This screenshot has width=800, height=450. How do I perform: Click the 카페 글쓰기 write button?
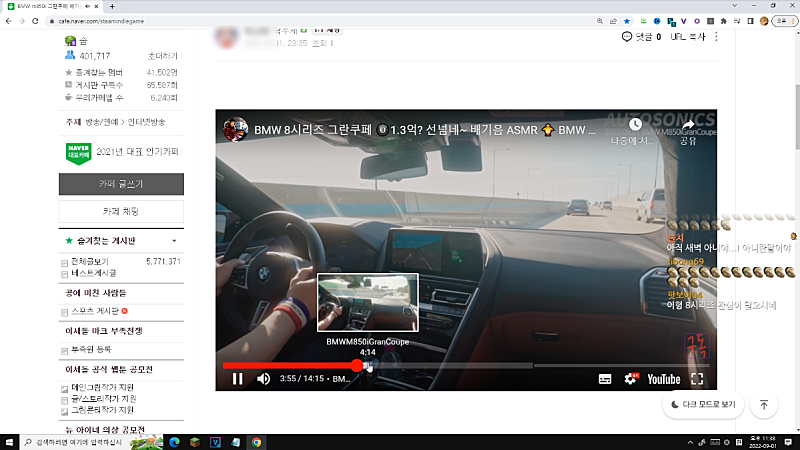[x=121, y=184]
